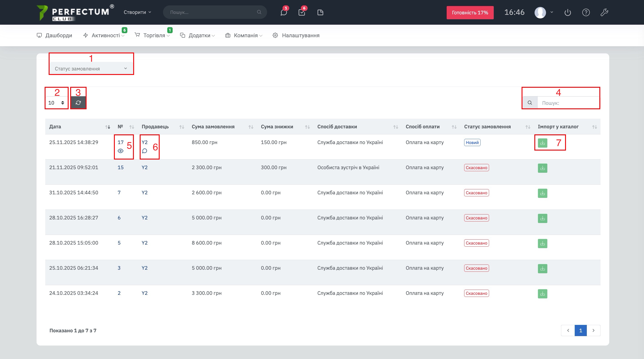Viewport: 644px width, 359px height.
Task: Expand the Статус замовлення filter dropdown
Action: (x=91, y=69)
